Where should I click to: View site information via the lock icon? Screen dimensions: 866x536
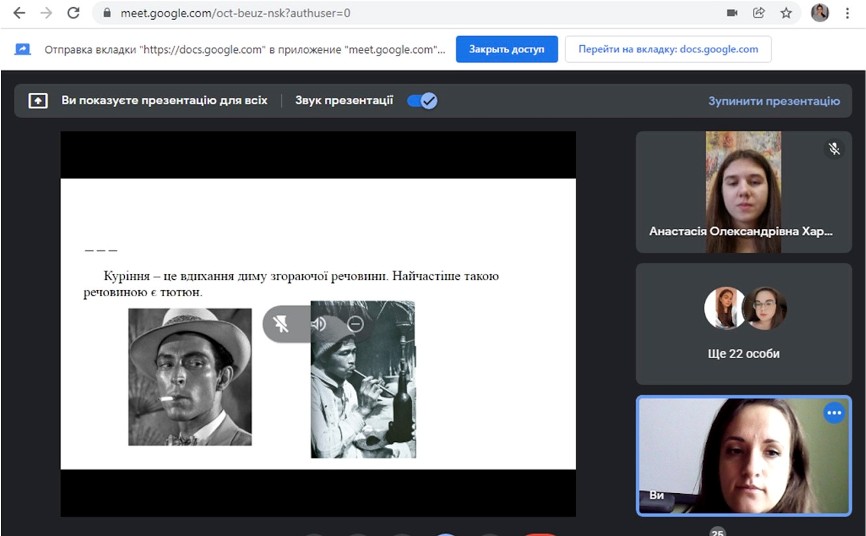pyautogui.click(x=107, y=14)
